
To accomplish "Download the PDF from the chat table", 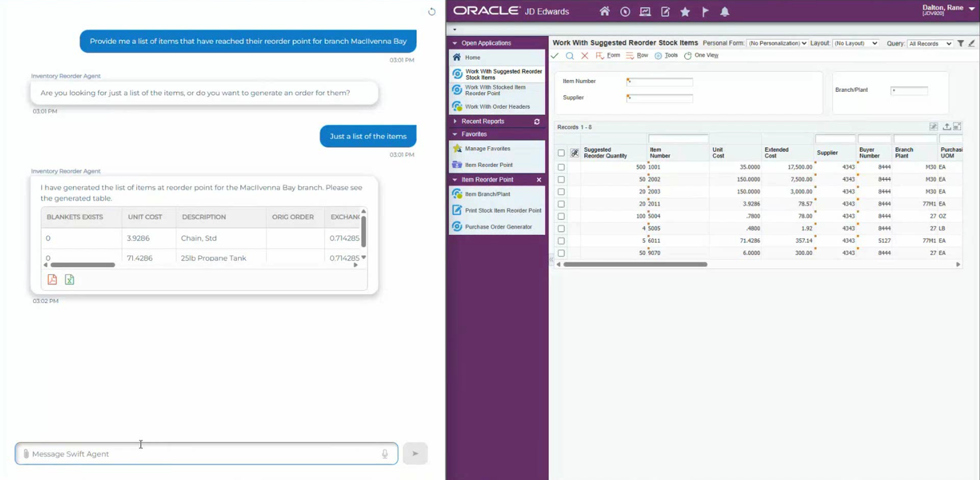I will point(52,280).
